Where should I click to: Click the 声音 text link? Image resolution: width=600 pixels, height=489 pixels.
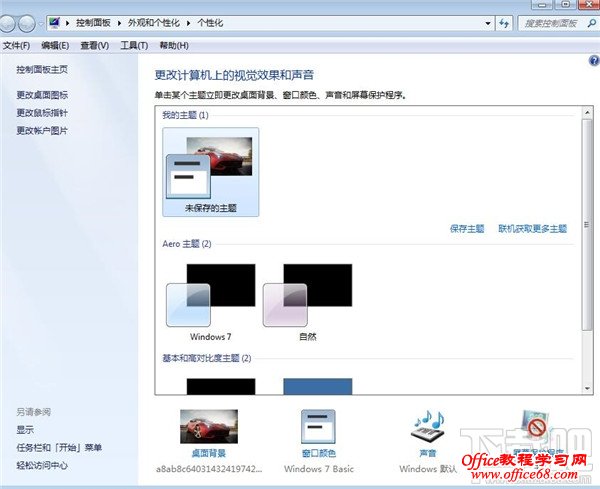pos(428,453)
